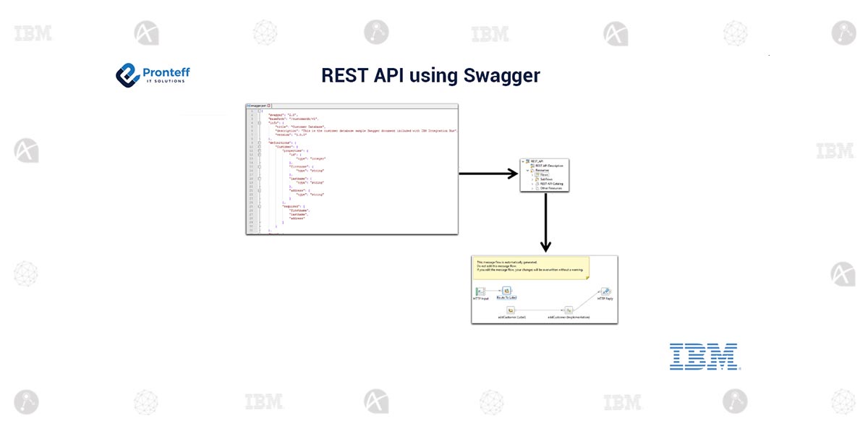Switch to the swagger.json editor tab
This screenshot has width=868, height=434.
point(260,106)
